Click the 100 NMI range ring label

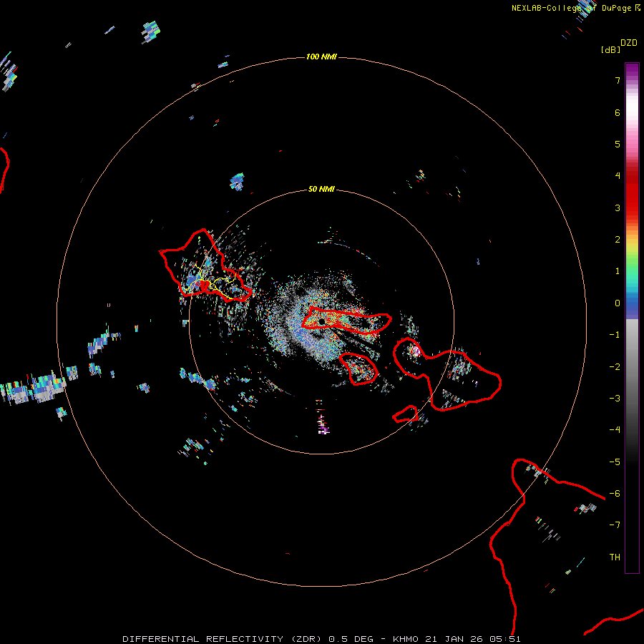tap(321, 57)
